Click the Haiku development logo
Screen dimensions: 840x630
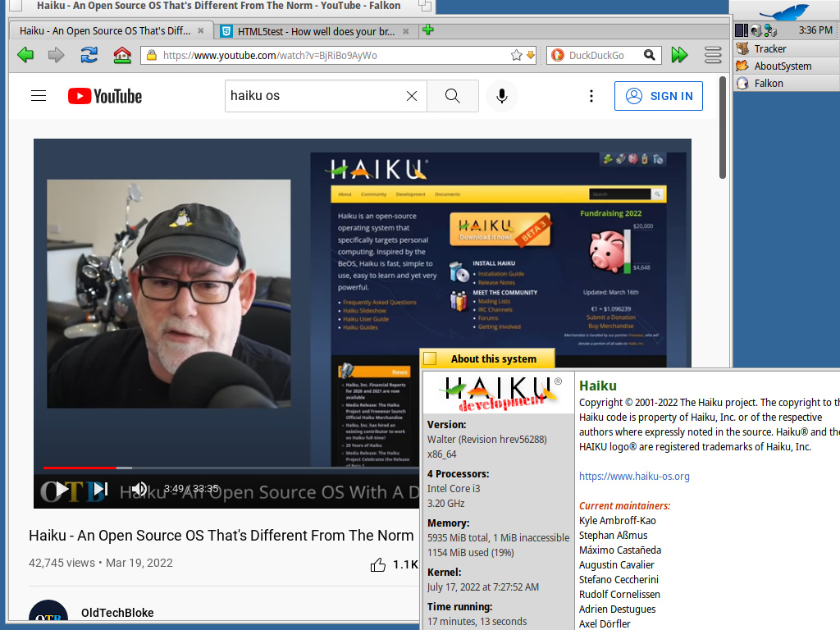(x=500, y=393)
